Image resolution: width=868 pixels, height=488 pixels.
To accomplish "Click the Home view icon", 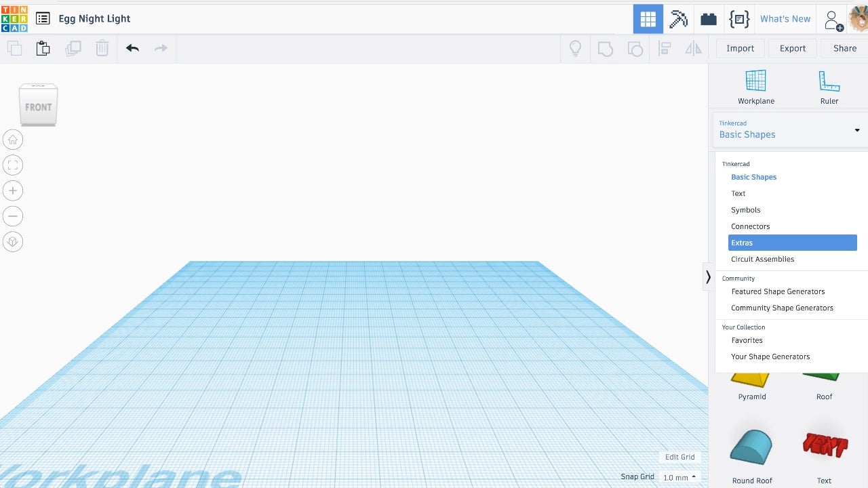I will pos(12,140).
